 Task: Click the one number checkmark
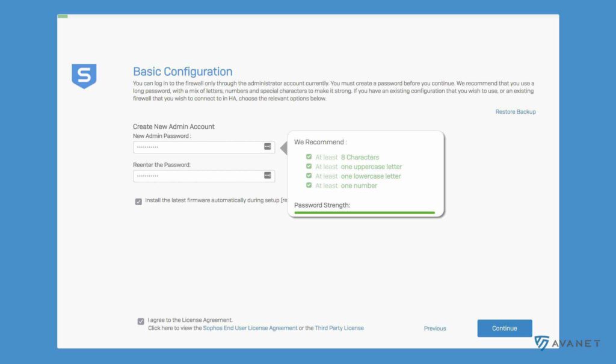point(309,185)
